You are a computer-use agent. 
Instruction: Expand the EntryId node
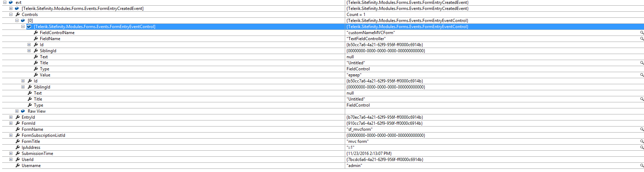[x=11, y=117]
